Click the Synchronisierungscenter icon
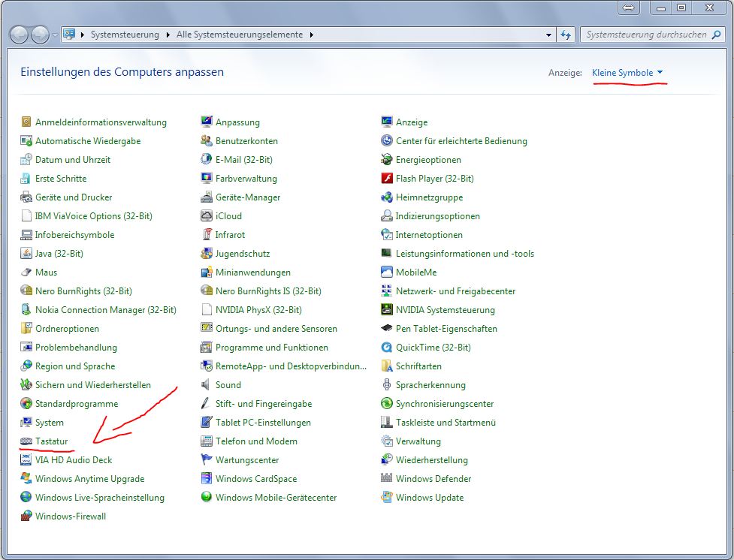This screenshot has width=734, height=560. [x=387, y=404]
